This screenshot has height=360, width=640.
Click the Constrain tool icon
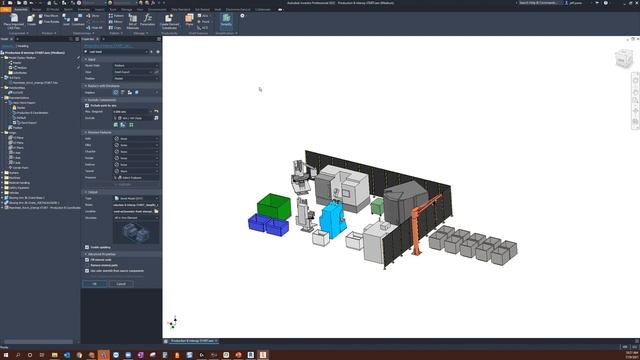coord(78,19)
